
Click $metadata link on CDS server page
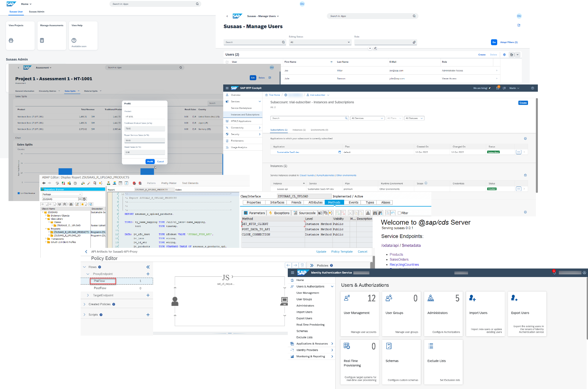click(x=411, y=246)
